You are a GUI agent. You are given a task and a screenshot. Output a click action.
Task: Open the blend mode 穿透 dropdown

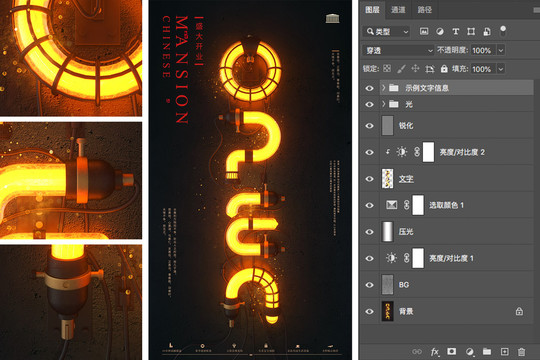click(398, 50)
